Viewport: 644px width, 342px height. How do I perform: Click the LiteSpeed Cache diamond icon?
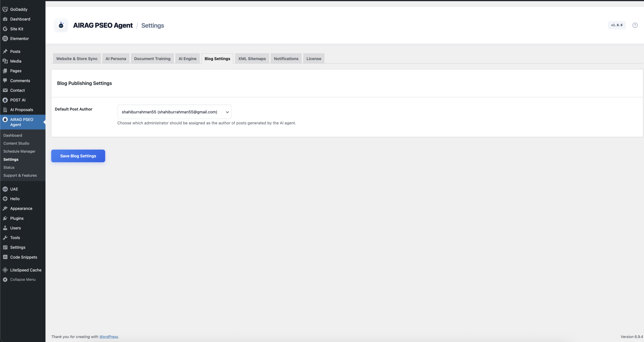[5, 270]
